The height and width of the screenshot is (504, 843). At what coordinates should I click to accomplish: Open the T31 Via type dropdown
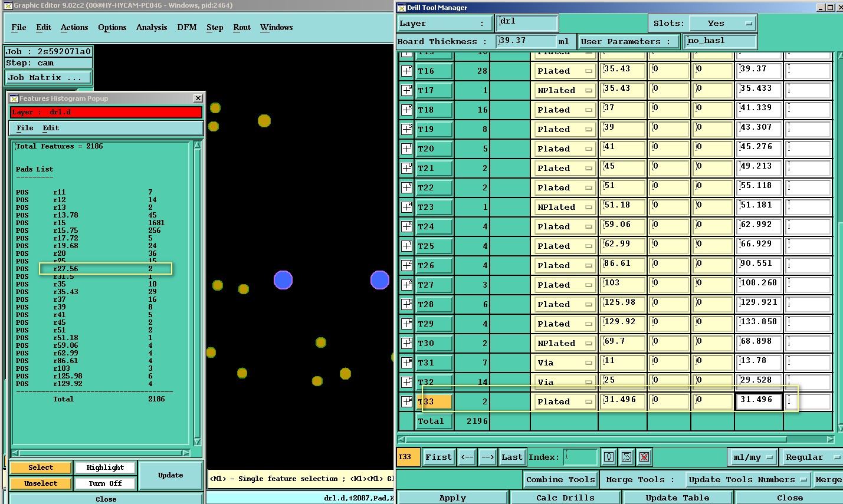click(565, 363)
